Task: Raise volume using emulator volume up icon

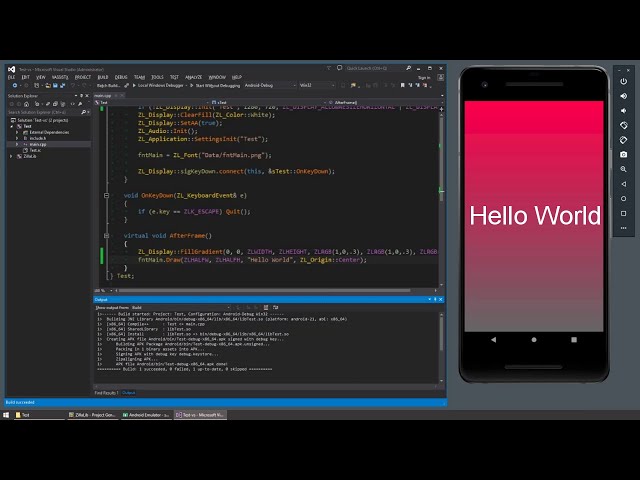Action: [x=623, y=96]
